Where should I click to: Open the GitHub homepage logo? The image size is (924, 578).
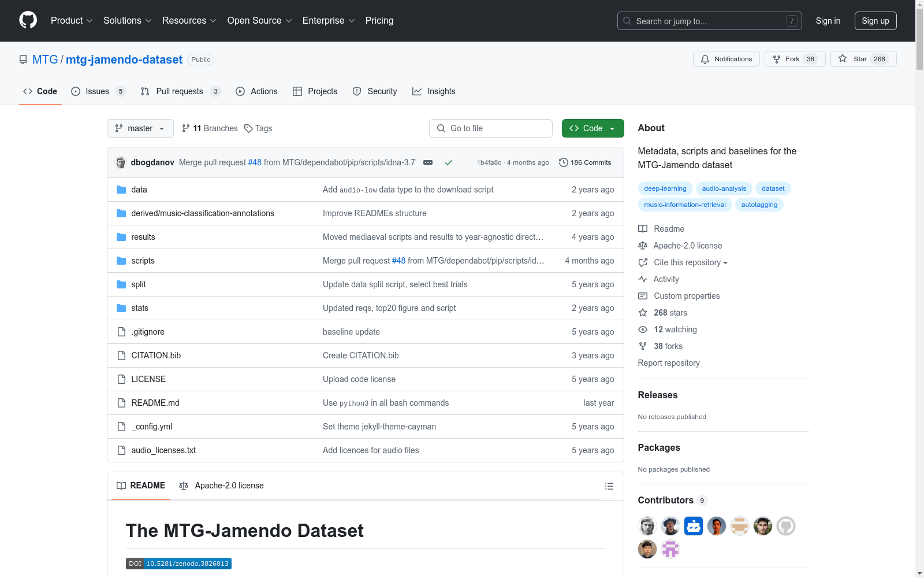click(28, 20)
